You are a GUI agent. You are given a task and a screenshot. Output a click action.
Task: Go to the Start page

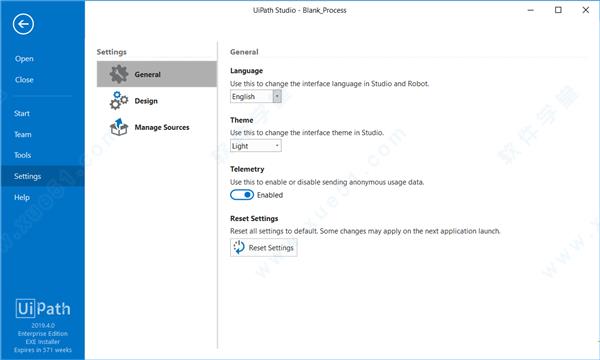pos(22,114)
